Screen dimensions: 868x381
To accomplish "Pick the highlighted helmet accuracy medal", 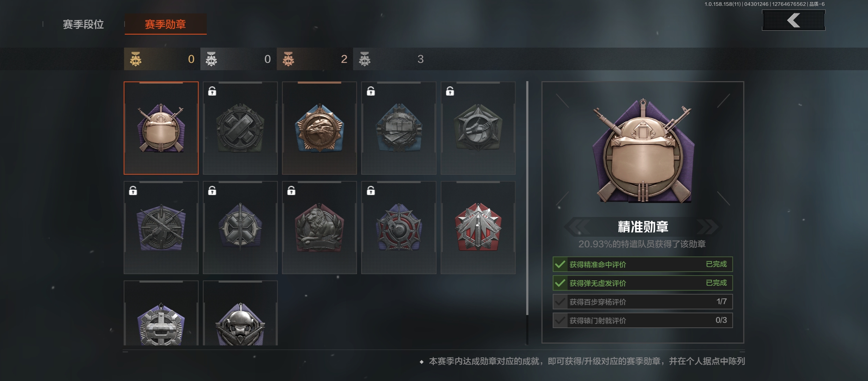I will click(x=161, y=128).
